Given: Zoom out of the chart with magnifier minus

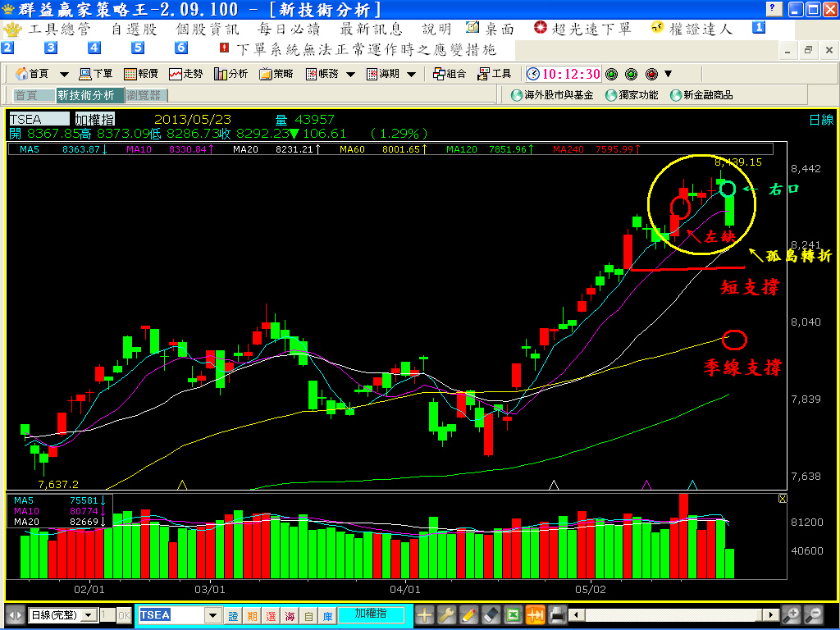Looking at the screenshot, I should pos(813,615).
